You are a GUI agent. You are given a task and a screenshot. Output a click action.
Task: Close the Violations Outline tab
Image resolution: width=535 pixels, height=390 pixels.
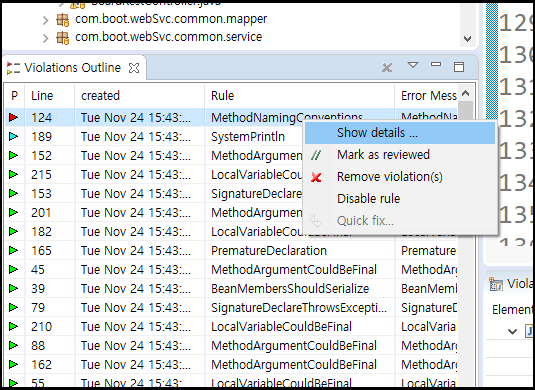point(134,68)
